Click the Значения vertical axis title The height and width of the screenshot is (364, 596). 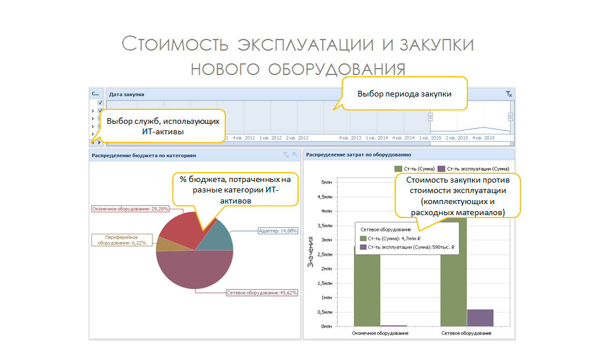311,252
